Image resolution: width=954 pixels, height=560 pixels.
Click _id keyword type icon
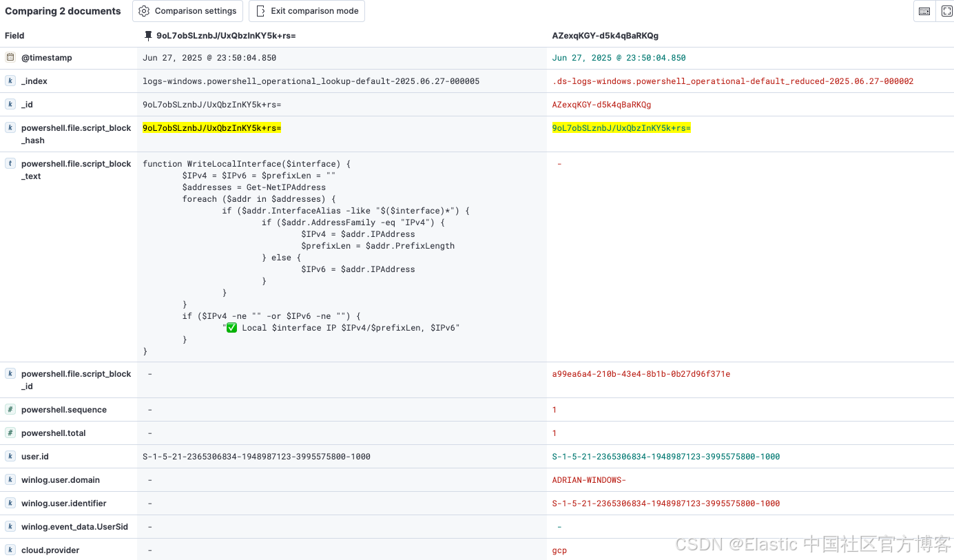[x=10, y=104]
